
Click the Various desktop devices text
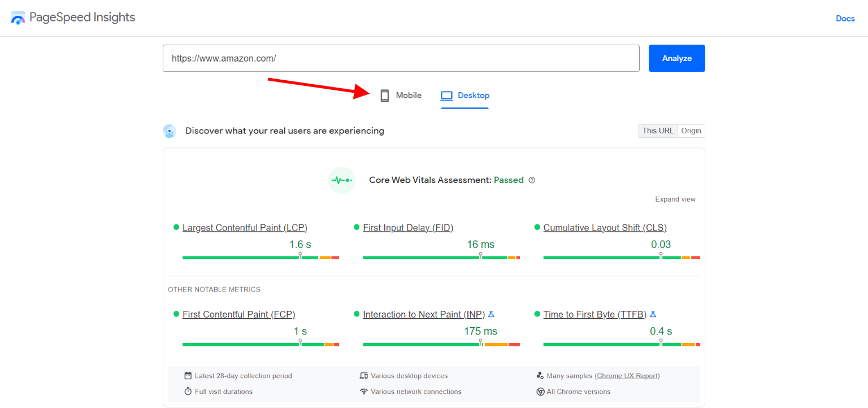point(409,376)
